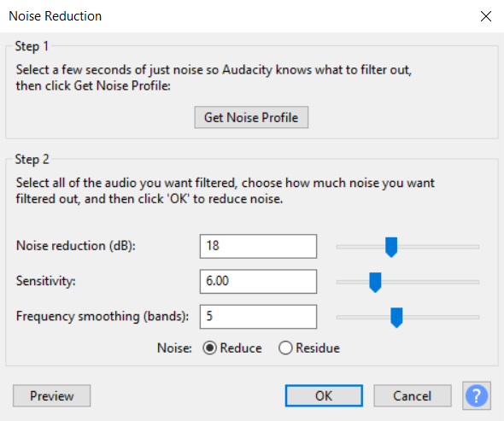Click the Sensitivity label text
504x421 pixels.
pyautogui.click(x=46, y=281)
